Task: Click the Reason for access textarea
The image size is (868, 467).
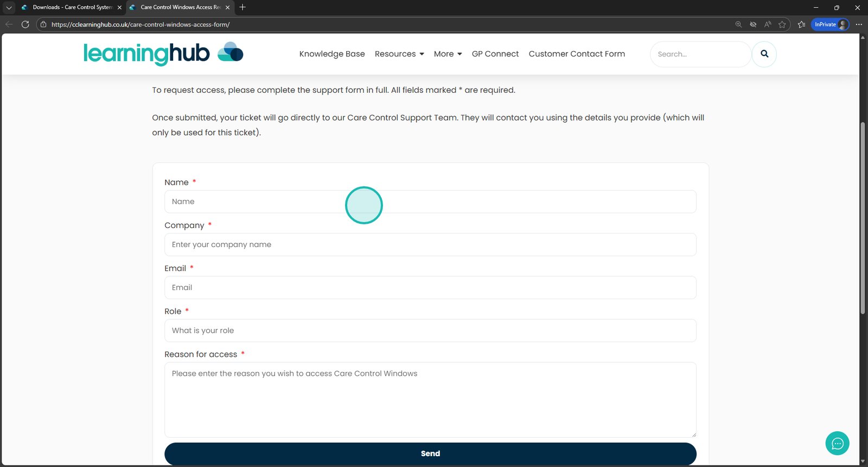Action: pyautogui.click(x=430, y=400)
